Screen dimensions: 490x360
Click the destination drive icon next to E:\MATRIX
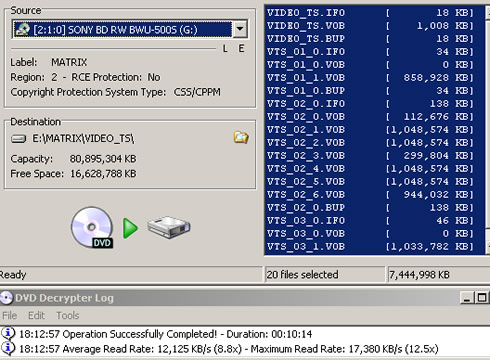[18, 138]
